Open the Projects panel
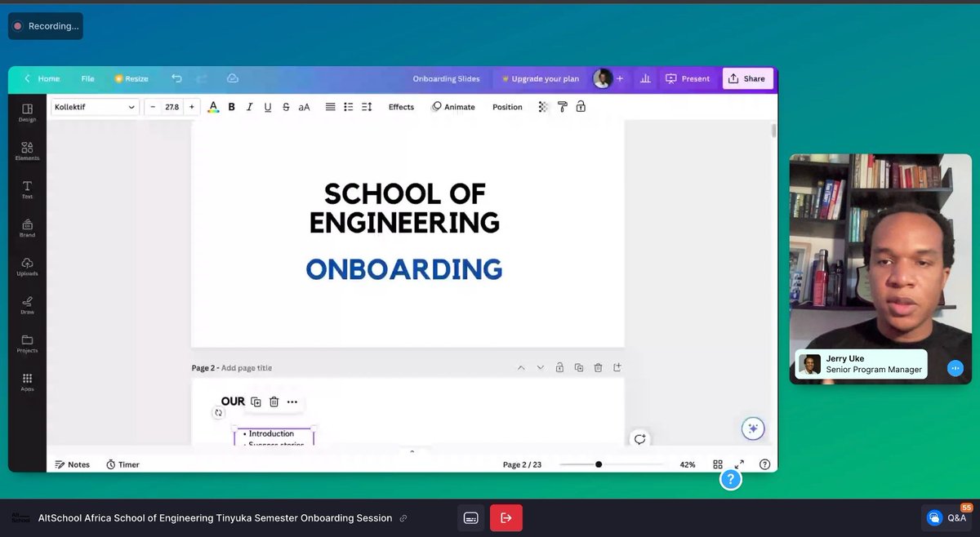The height and width of the screenshot is (537, 980). [27, 344]
